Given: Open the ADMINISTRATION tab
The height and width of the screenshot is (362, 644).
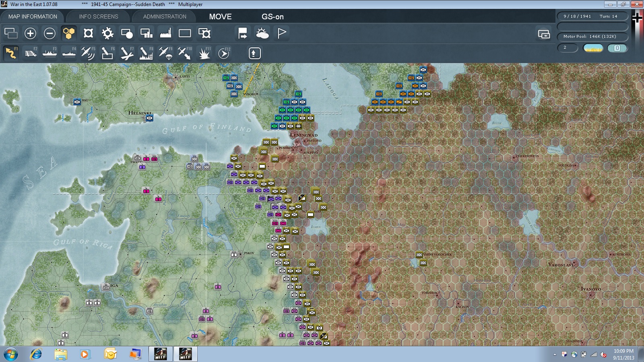Looking at the screenshot, I should (165, 16).
